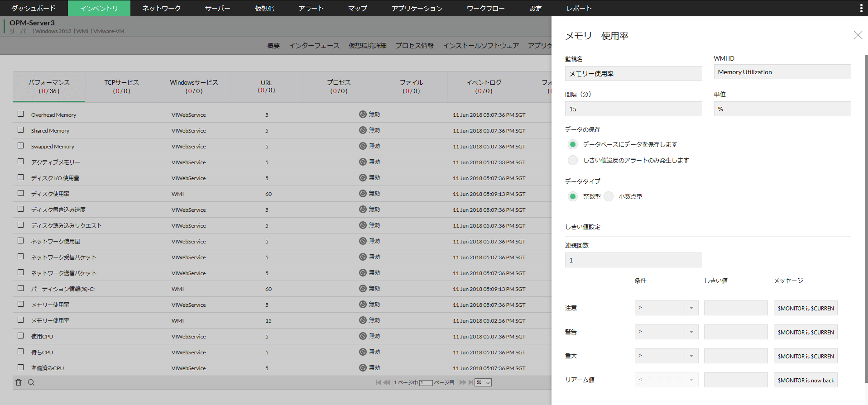This screenshot has width=868, height=405.
Task: Open the vertical three-dot menu in top bar
Action: tap(861, 8)
